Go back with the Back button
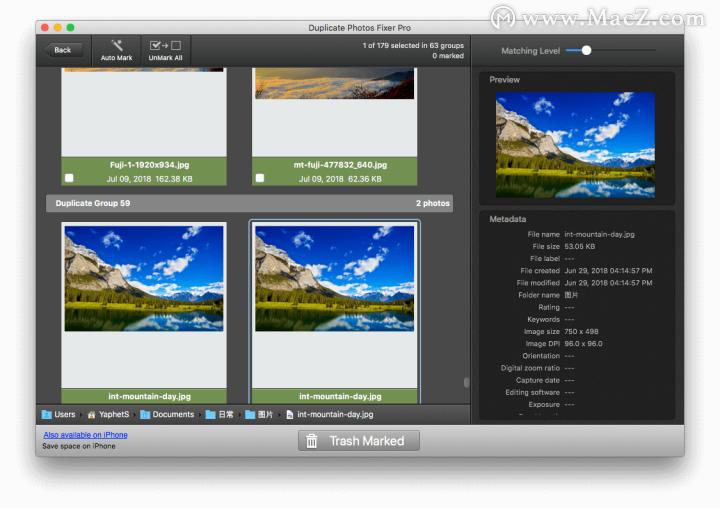The width and height of the screenshot is (720, 508). coord(63,50)
